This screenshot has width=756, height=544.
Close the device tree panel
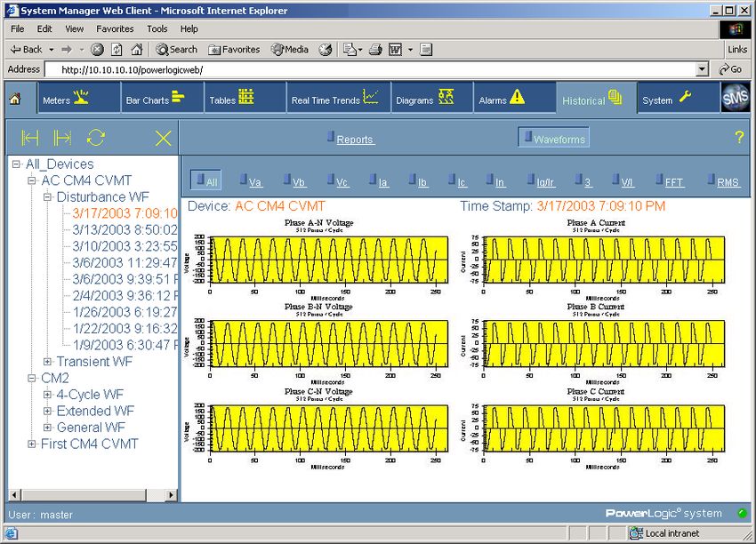[164, 139]
